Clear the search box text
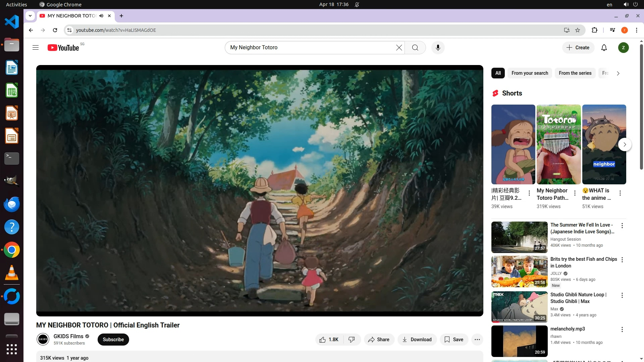Screen dimensions: 644x362 pos(399,48)
